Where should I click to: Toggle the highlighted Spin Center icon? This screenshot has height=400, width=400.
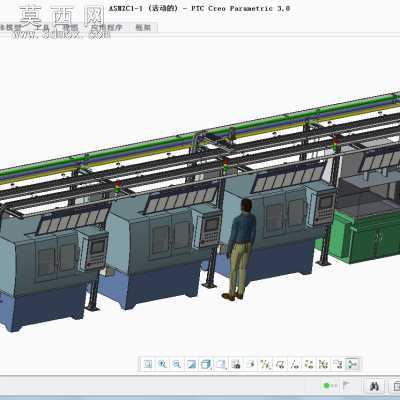353,364
